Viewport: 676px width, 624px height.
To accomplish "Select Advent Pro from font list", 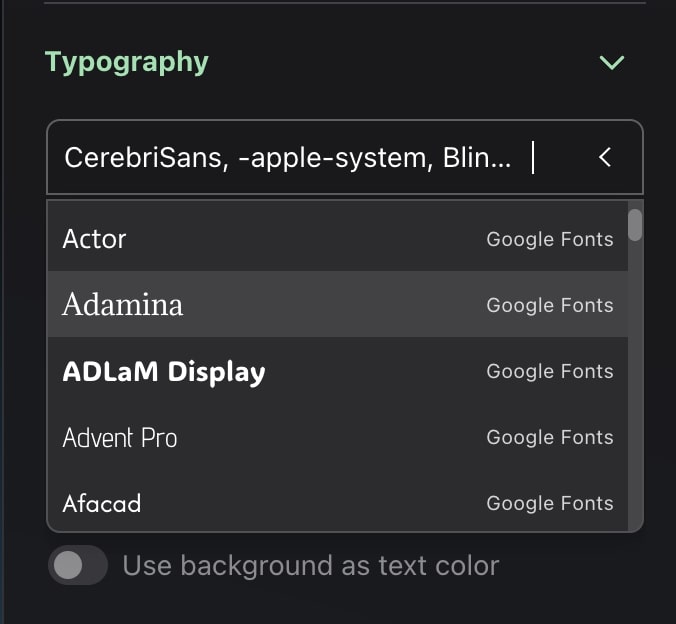I will pyautogui.click(x=120, y=438).
